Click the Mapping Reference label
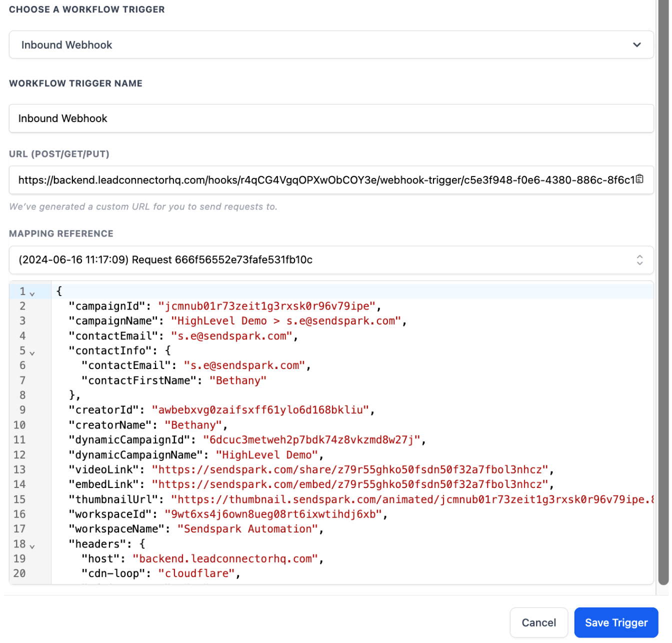 pos(61,234)
